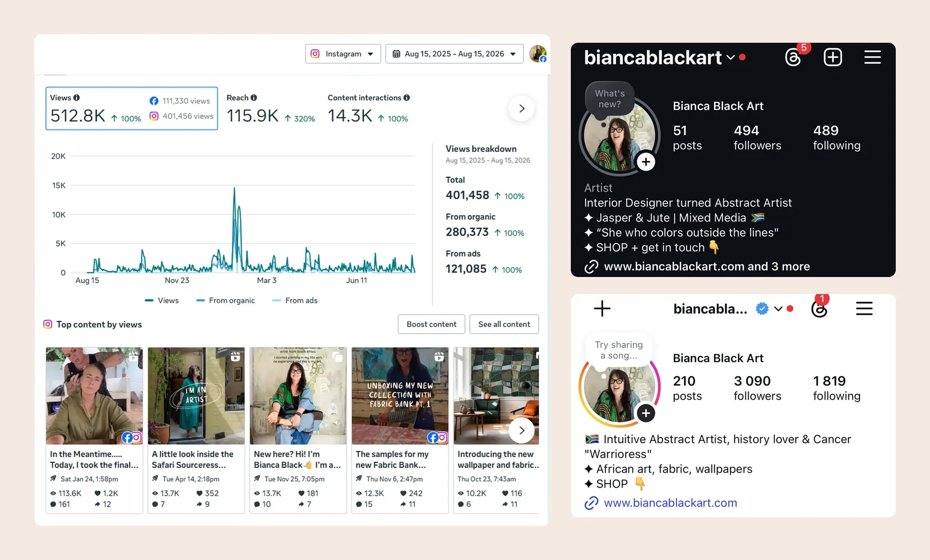Expand the light profile account switcher chevron
Image resolution: width=930 pixels, height=560 pixels.
click(x=778, y=309)
